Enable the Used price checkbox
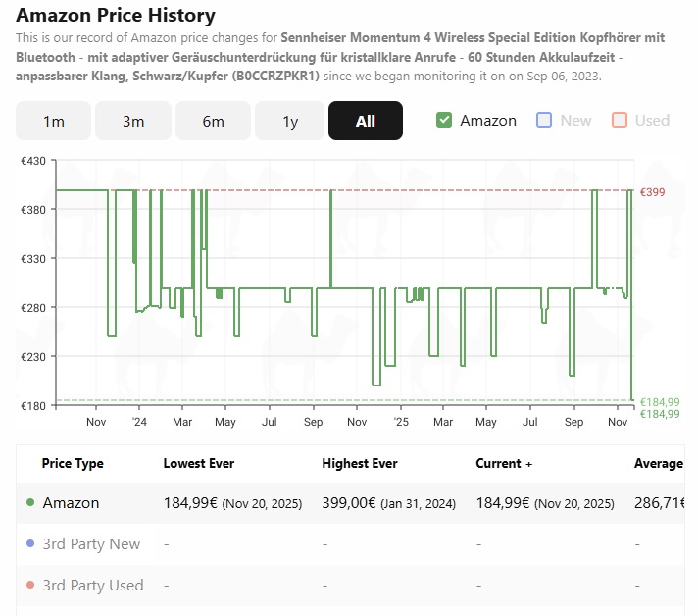 [x=620, y=120]
